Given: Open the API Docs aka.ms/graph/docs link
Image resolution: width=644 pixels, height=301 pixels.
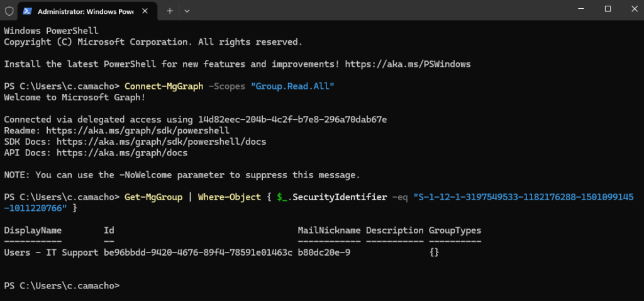Looking at the screenshot, I should (x=122, y=152).
